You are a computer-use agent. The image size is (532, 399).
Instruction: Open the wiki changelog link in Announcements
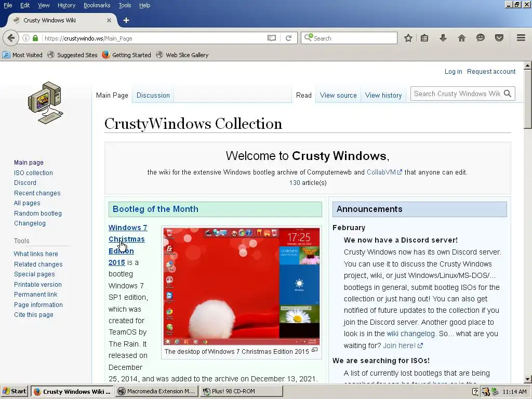tap(410, 334)
